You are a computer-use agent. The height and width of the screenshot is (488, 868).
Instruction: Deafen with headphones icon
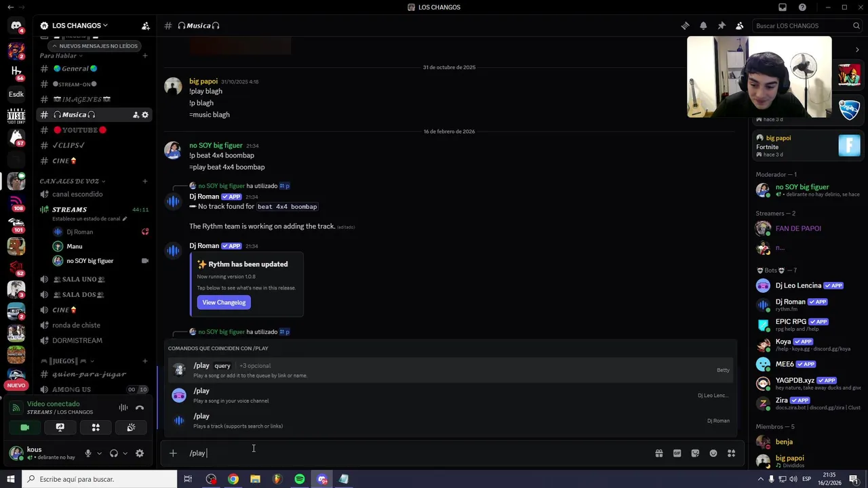click(114, 453)
